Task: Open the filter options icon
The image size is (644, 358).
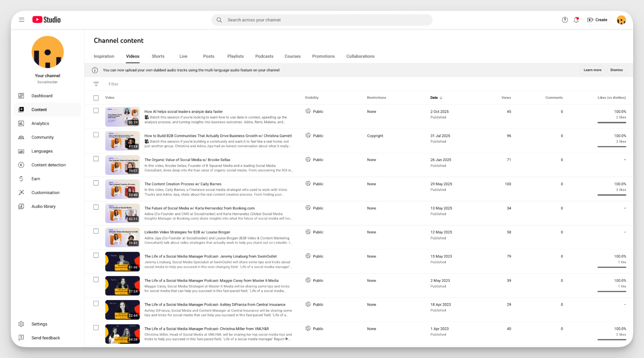Action: (x=96, y=84)
